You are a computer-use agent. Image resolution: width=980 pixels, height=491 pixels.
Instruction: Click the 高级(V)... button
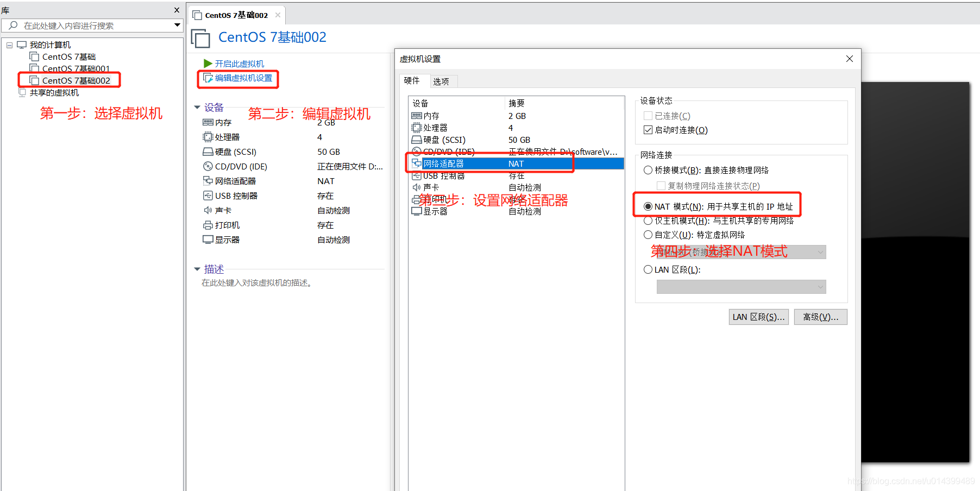[x=821, y=317]
